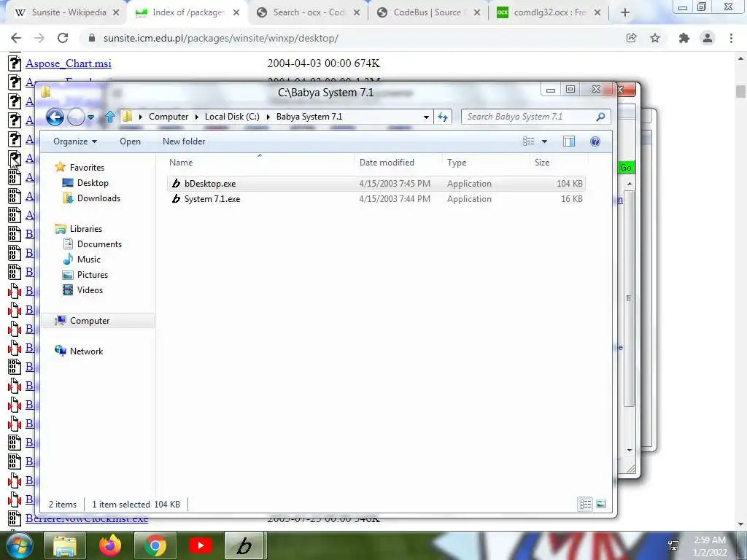This screenshot has width=747, height=560.
Task: Switch to the Index of /packages tab
Action: click(187, 13)
